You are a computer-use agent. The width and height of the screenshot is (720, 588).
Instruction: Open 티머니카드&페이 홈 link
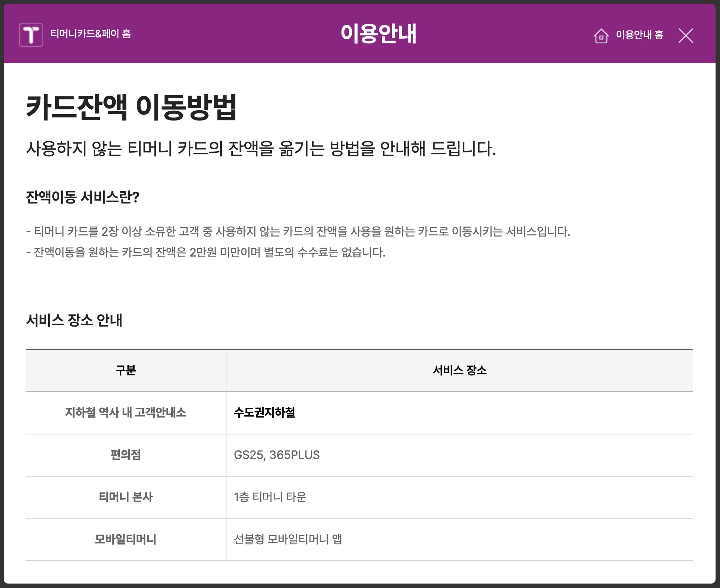click(90, 34)
